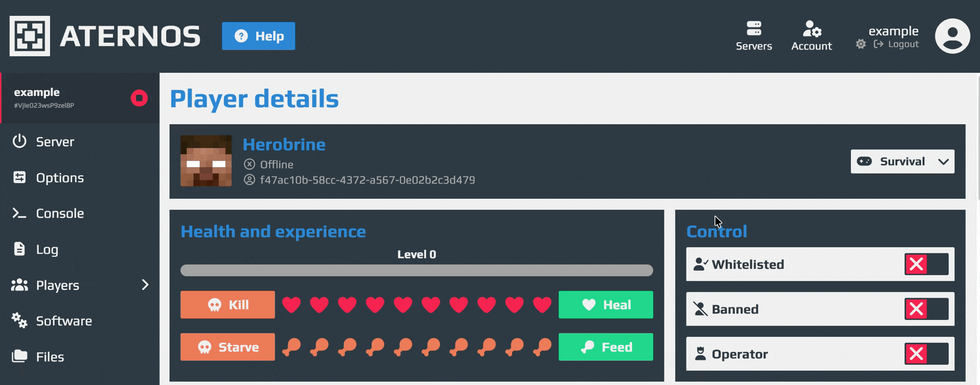Open Account settings icon in header
This screenshot has width=980, height=385.
click(811, 29)
